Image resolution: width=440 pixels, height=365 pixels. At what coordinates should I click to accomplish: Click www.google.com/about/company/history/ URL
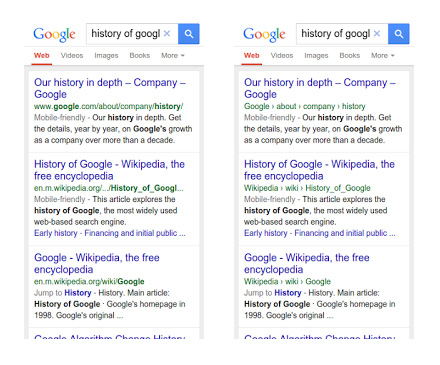pyautogui.click(x=108, y=106)
